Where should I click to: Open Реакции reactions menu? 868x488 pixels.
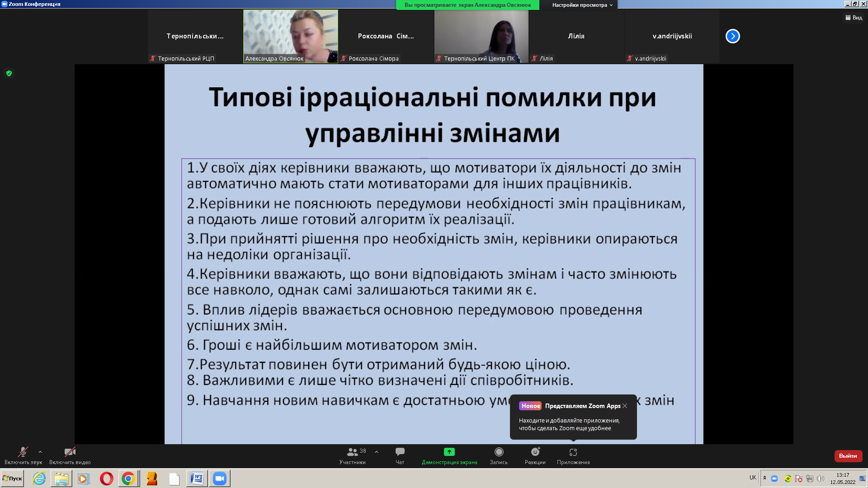click(x=535, y=455)
